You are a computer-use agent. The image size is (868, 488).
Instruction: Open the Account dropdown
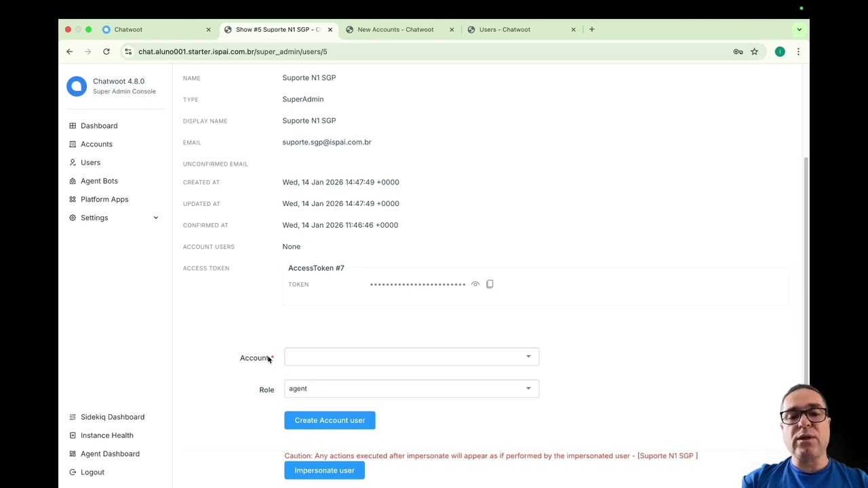click(412, 357)
